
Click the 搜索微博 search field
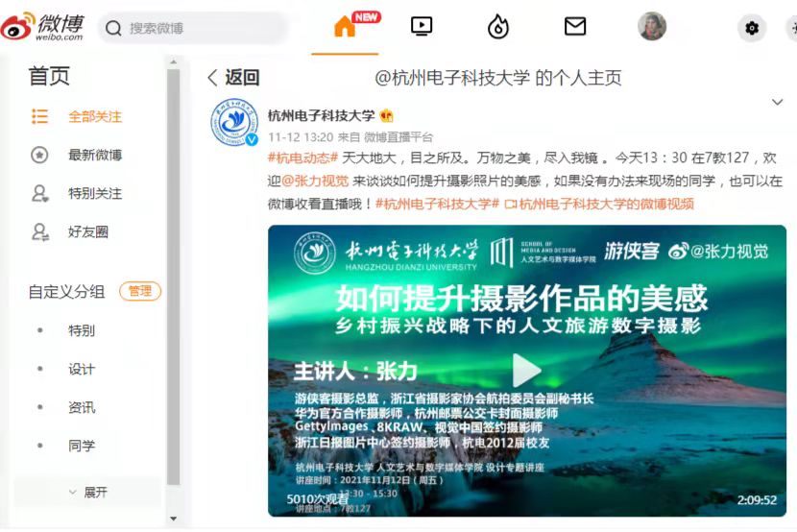(x=193, y=28)
